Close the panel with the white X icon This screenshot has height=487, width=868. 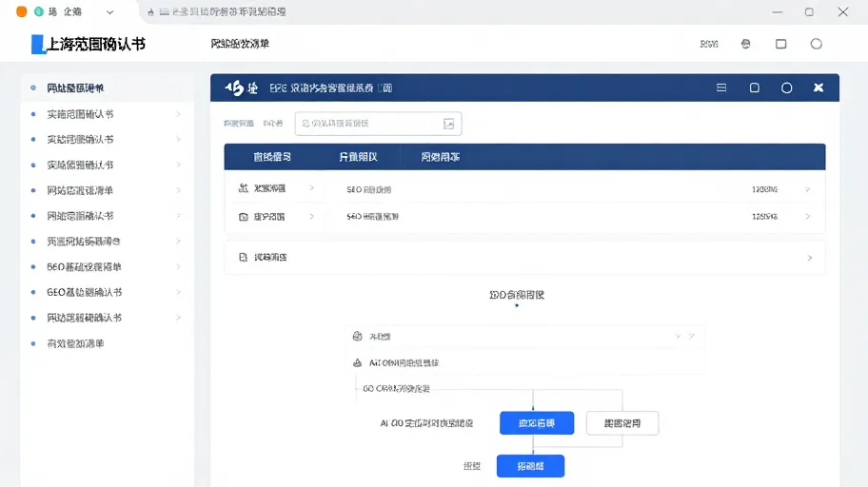[x=819, y=88]
